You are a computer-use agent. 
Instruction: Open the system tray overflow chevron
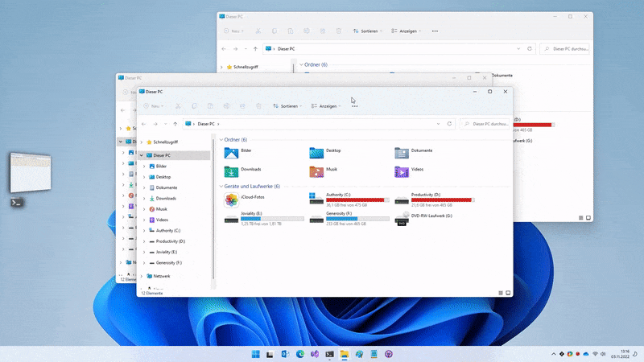coord(554,354)
